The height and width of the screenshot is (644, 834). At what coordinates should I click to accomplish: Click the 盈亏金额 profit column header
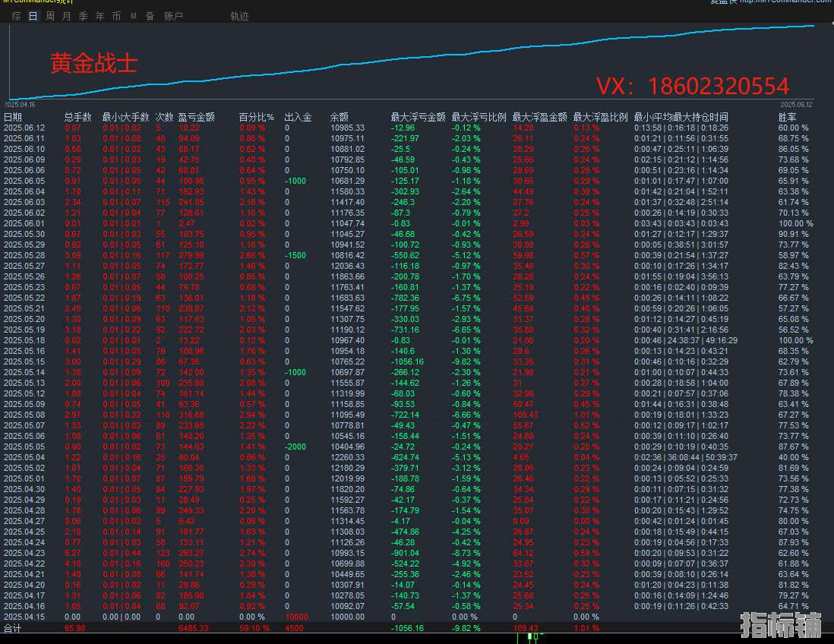pos(196,117)
